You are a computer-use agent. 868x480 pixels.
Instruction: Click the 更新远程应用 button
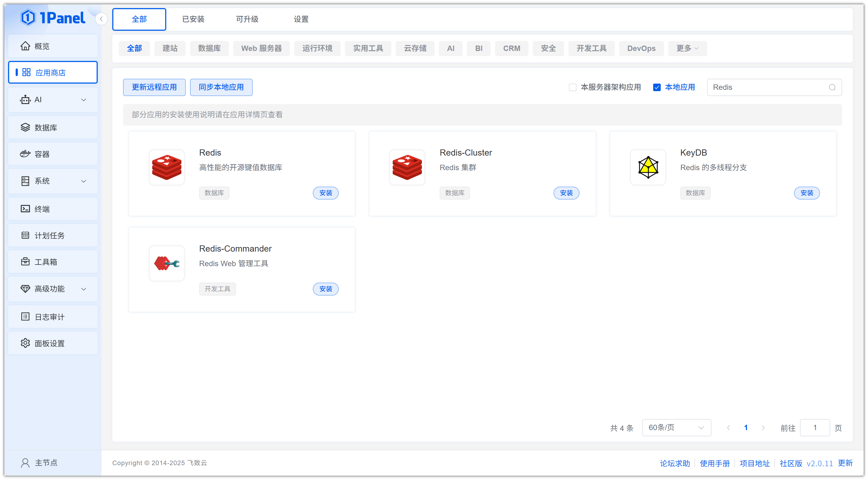coord(154,87)
